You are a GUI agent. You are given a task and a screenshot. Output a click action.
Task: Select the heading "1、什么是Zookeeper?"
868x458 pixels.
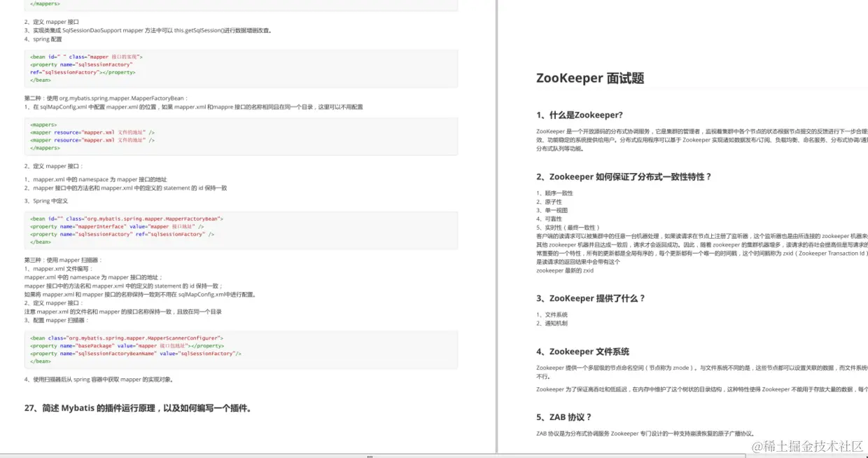[580, 116]
